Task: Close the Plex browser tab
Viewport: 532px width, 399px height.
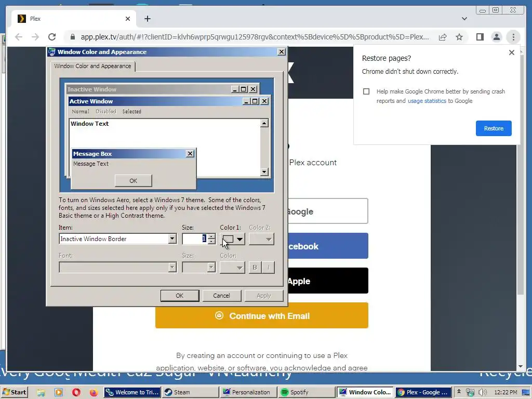Action: click(x=128, y=19)
